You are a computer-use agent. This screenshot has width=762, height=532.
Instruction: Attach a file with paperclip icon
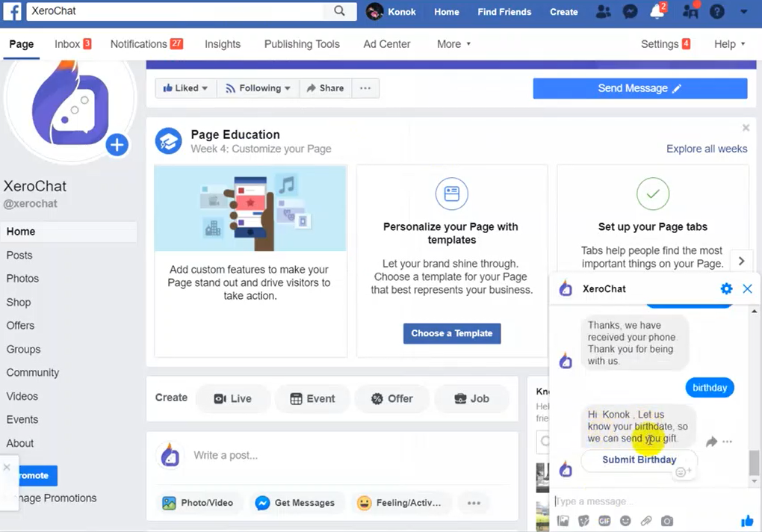pos(646,522)
